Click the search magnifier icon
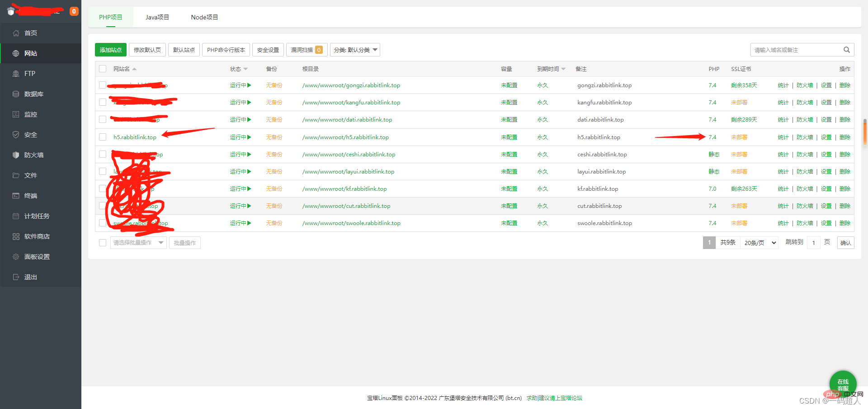 point(846,50)
